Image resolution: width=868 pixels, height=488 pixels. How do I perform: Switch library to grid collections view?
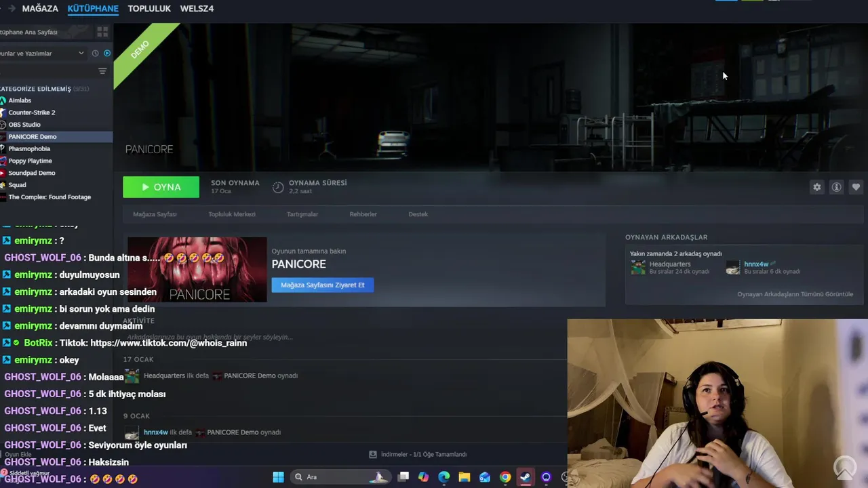pos(102,32)
